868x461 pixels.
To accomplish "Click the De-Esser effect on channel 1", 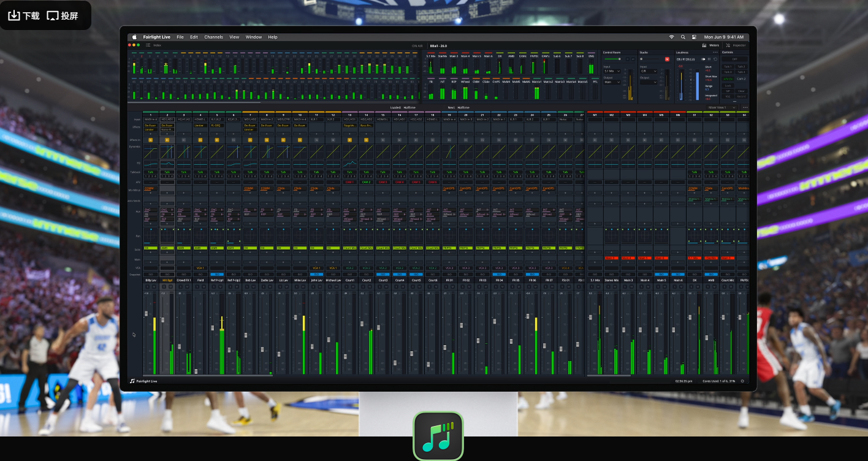I will [150, 125].
